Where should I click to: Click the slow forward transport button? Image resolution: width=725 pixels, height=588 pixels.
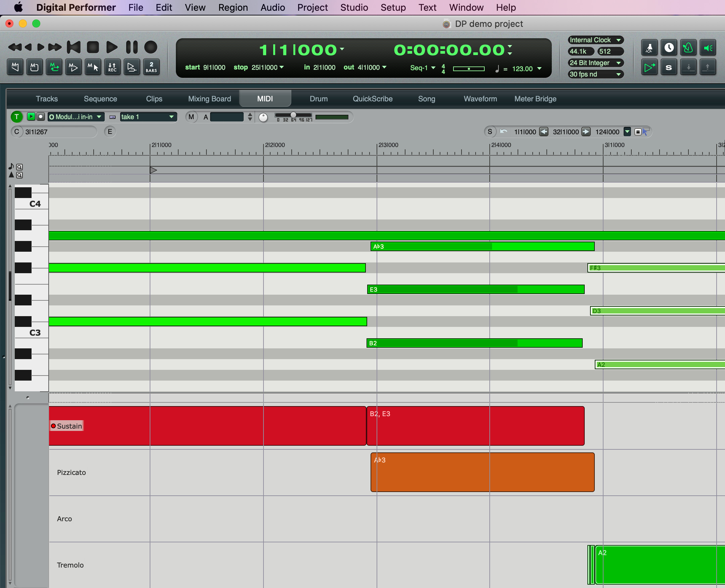tap(41, 47)
